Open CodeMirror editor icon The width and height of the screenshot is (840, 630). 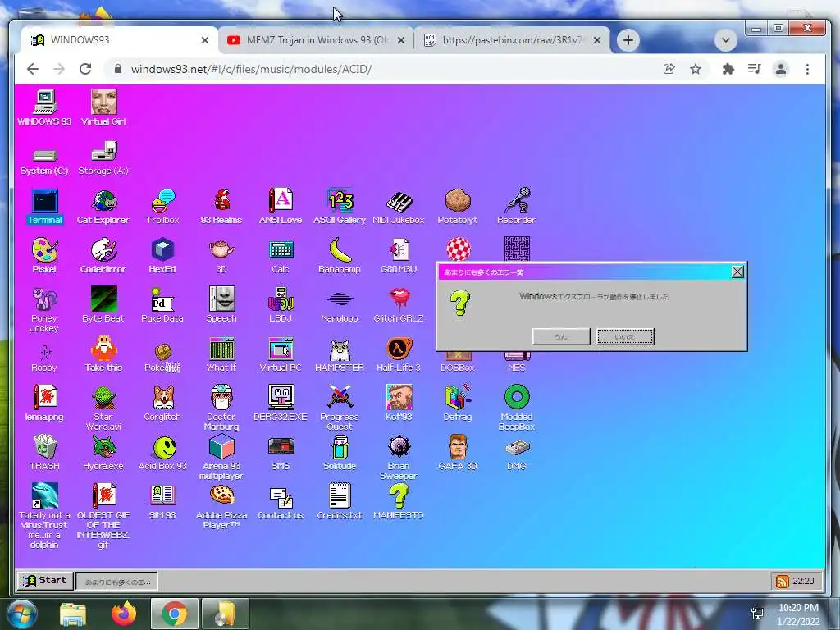[x=103, y=256]
